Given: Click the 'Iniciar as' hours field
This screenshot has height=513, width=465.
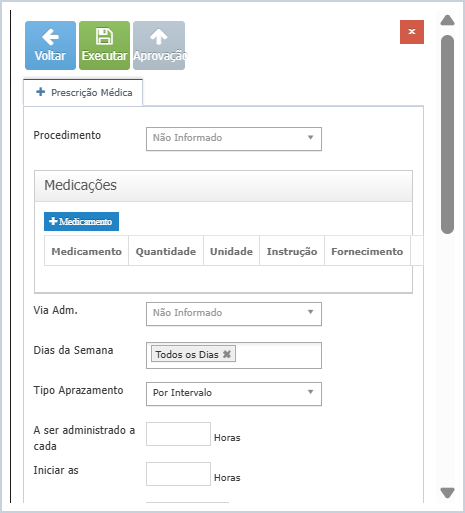Looking at the screenshot, I should [x=178, y=474].
